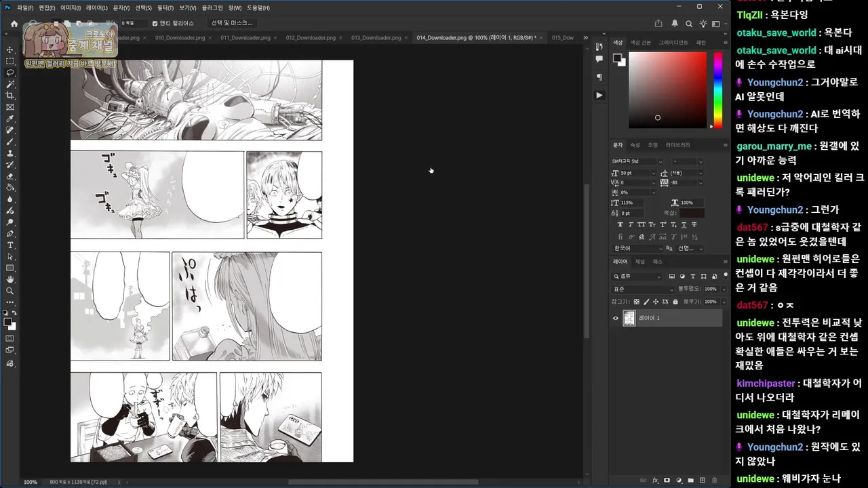
Task: Open layer filter type dropdown 종류
Action: coord(637,277)
